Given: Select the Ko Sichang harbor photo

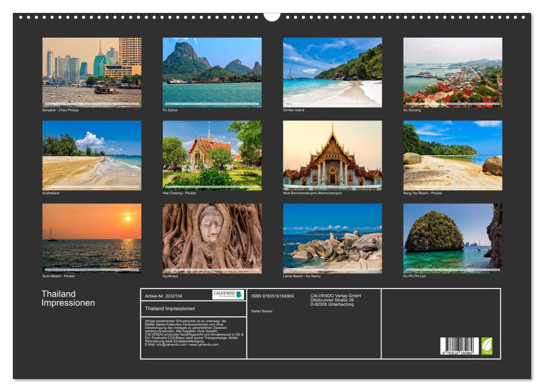Looking at the screenshot, I should (454, 72).
